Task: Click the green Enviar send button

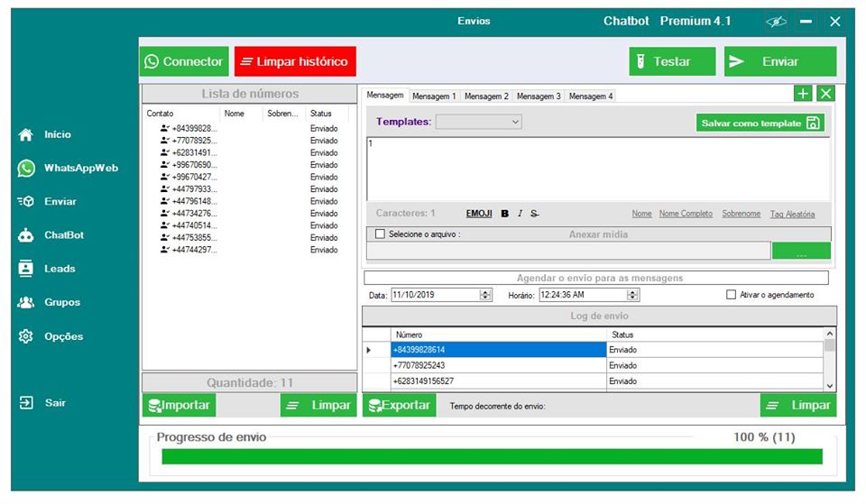Action: tap(779, 61)
